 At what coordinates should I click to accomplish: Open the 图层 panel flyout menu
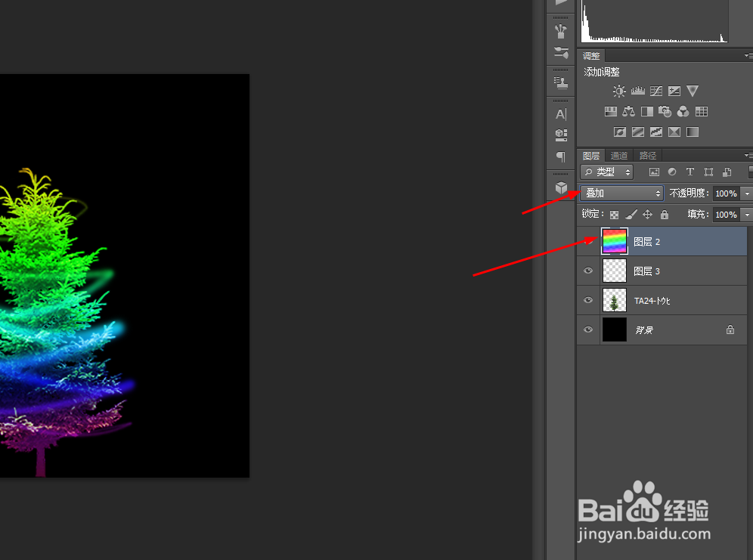(x=748, y=155)
